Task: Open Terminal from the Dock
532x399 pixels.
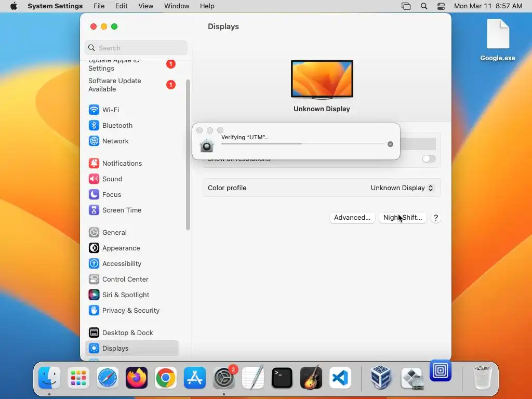Action: tap(282, 378)
